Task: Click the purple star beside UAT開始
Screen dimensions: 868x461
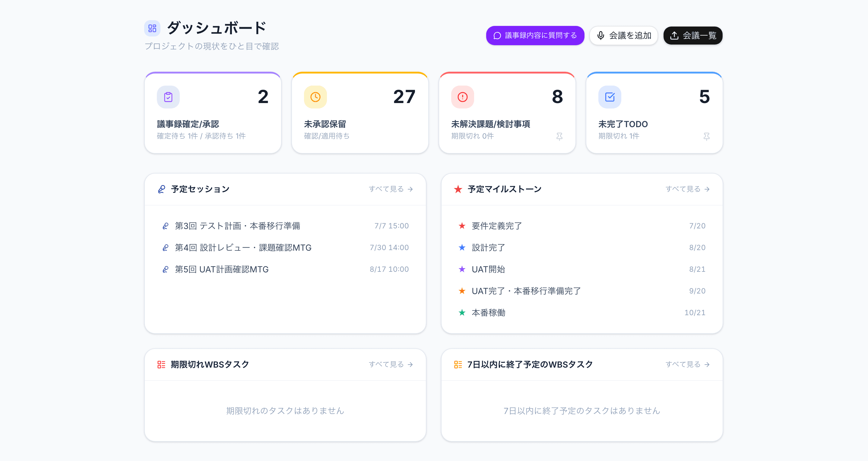Action: point(462,269)
